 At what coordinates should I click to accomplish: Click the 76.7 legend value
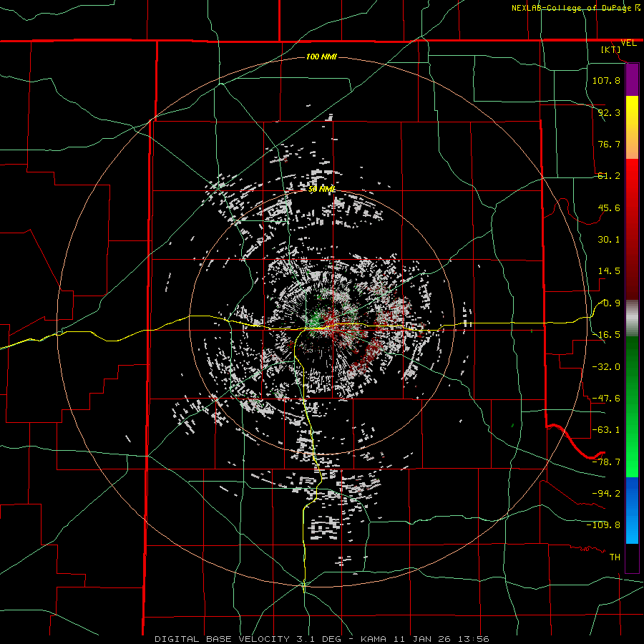pyautogui.click(x=609, y=144)
